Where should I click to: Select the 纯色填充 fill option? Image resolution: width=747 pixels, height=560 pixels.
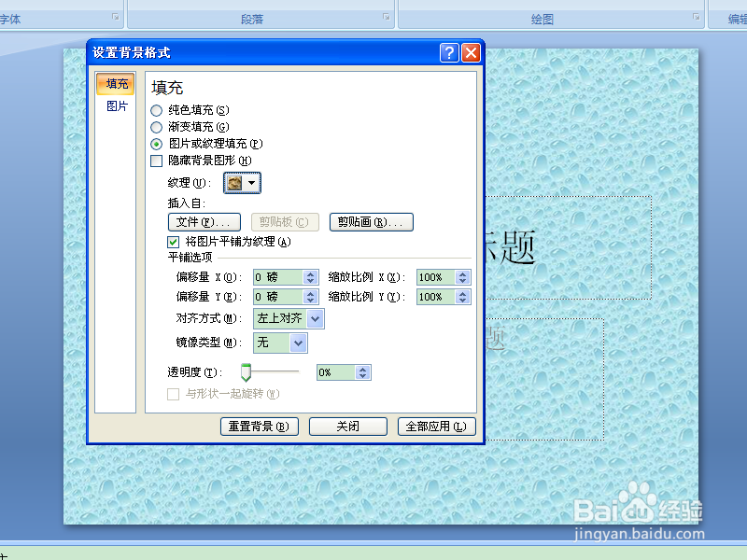pos(154,109)
